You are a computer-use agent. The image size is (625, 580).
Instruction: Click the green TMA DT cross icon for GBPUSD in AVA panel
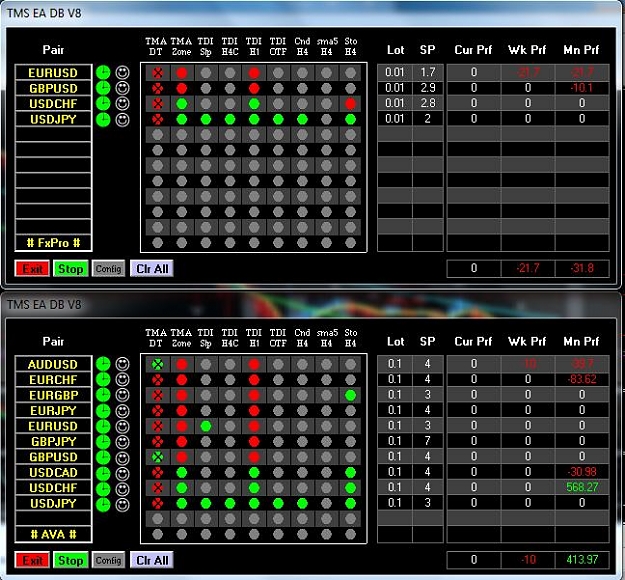(x=158, y=457)
